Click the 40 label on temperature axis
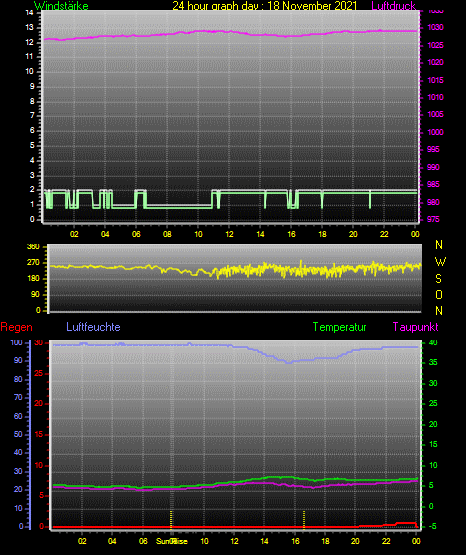The image size is (466, 555). pyautogui.click(x=433, y=342)
